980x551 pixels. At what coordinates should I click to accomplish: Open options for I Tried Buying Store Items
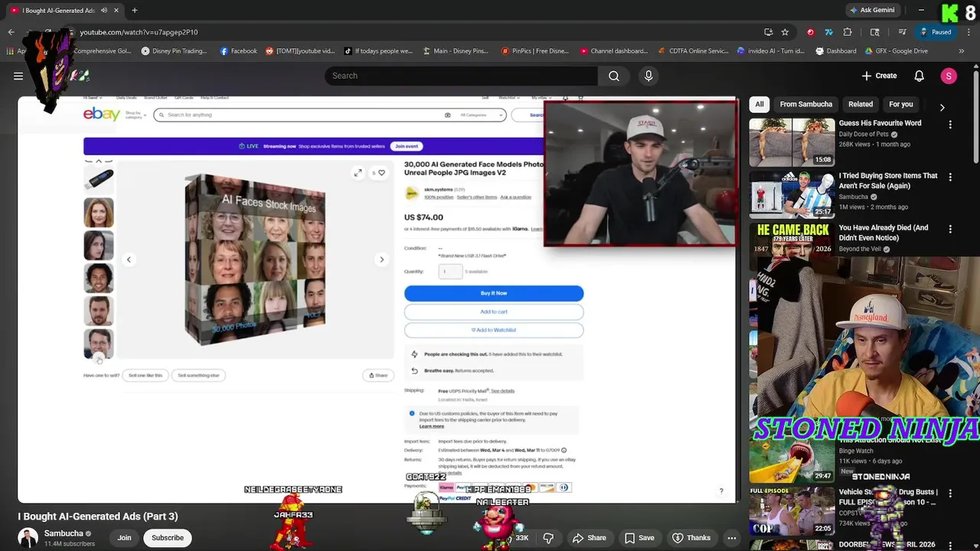(x=950, y=177)
